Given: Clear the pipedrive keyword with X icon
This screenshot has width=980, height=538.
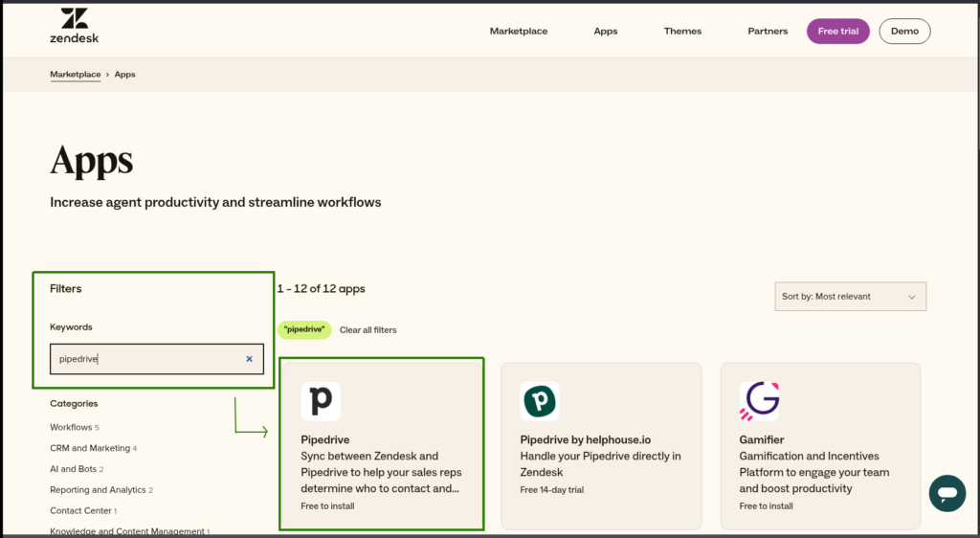Looking at the screenshot, I should coord(250,359).
